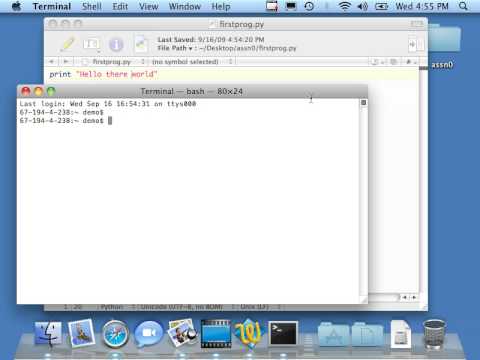Open the info button in editor toolbar
Screen dimensions: 480x360
pyautogui.click(x=116, y=44)
